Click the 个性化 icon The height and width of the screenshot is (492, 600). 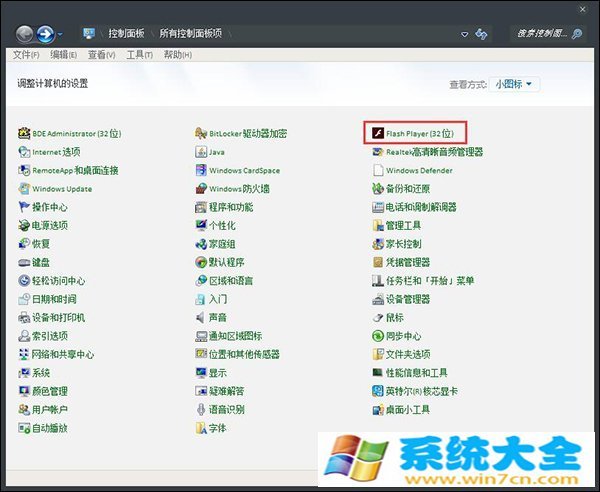point(201,225)
